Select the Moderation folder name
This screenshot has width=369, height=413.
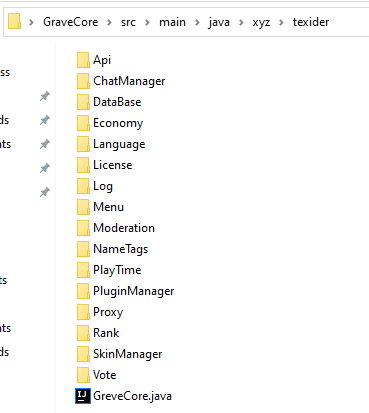coord(124,228)
